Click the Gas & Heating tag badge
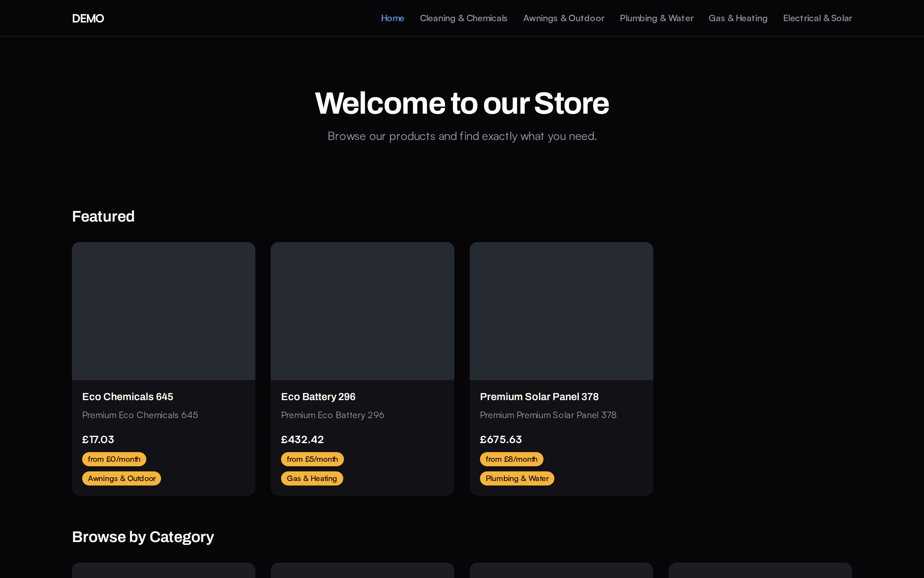 click(x=312, y=478)
